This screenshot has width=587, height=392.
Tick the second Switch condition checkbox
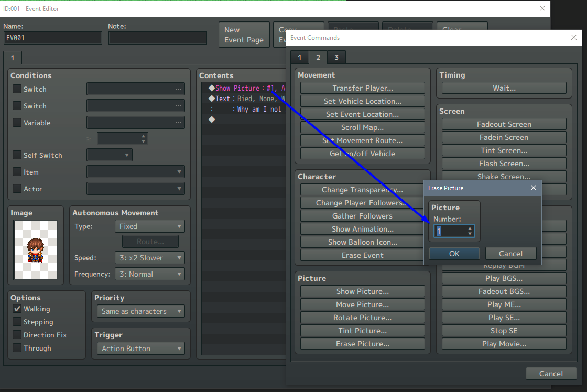coord(17,106)
